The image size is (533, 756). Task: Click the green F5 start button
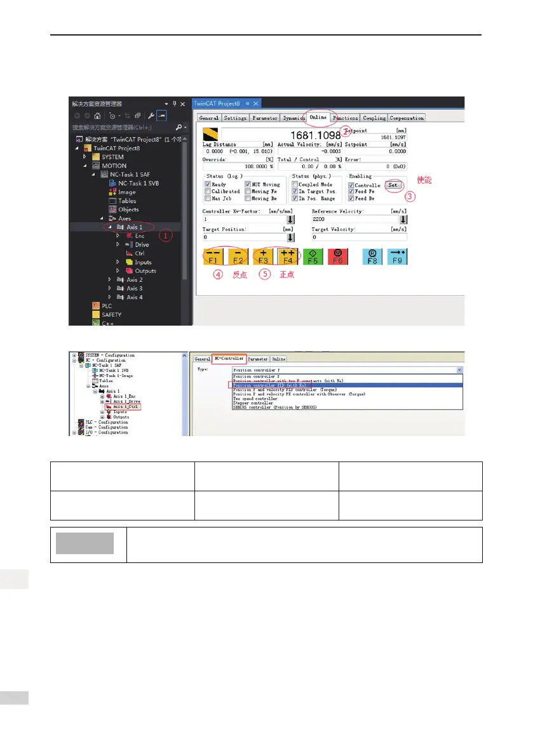point(313,256)
